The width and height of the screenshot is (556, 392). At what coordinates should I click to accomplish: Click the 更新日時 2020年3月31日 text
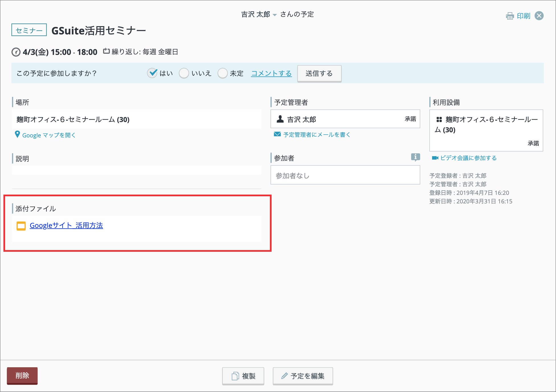tap(471, 201)
